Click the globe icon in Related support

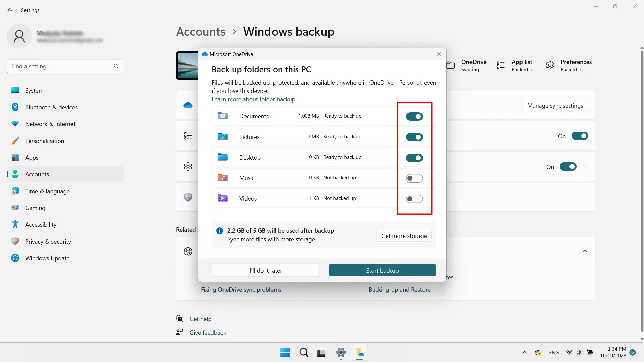[188, 251]
